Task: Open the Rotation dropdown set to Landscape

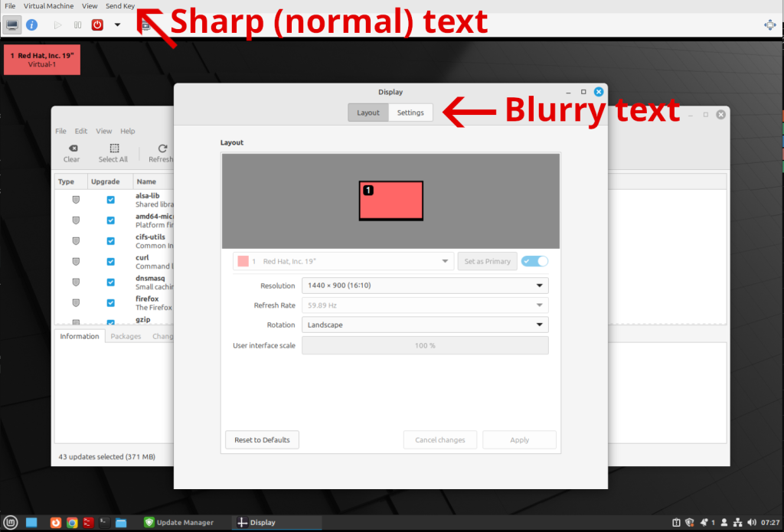Action: pos(425,325)
